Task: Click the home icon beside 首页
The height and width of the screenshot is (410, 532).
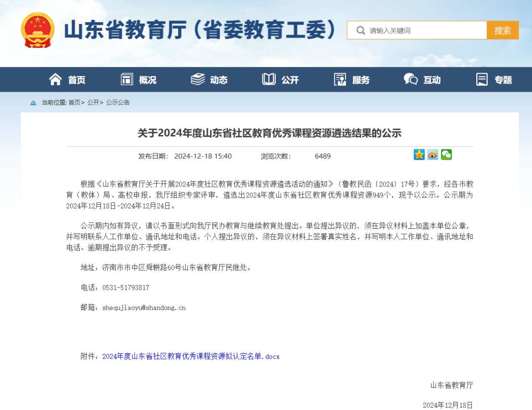Action: 55,79
